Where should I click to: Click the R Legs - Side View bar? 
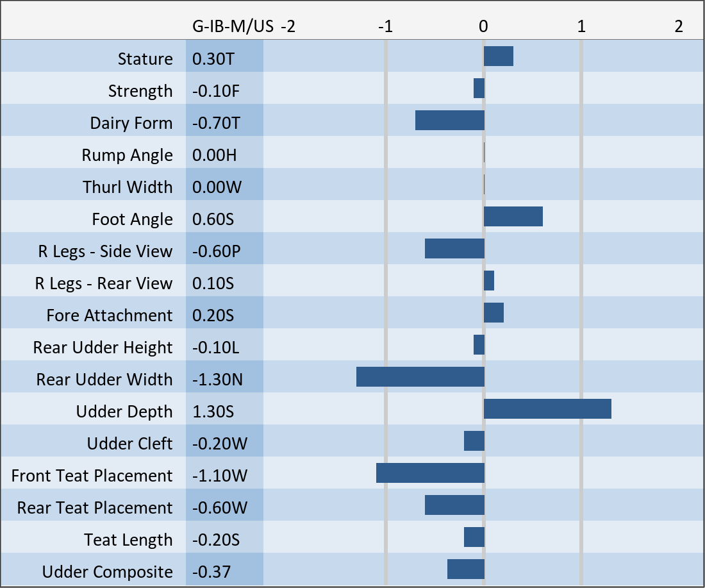click(x=454, y=249)
